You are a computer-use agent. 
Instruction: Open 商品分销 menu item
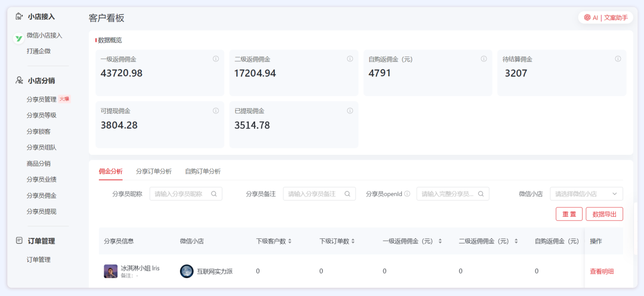pyautogui.click(x=39, y=164)
